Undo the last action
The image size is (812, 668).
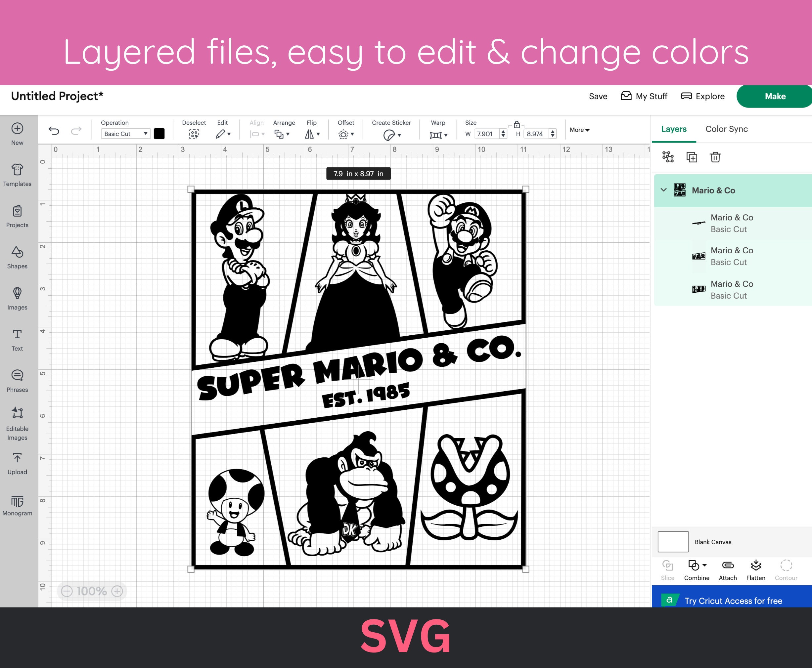(x=54, y=131)
